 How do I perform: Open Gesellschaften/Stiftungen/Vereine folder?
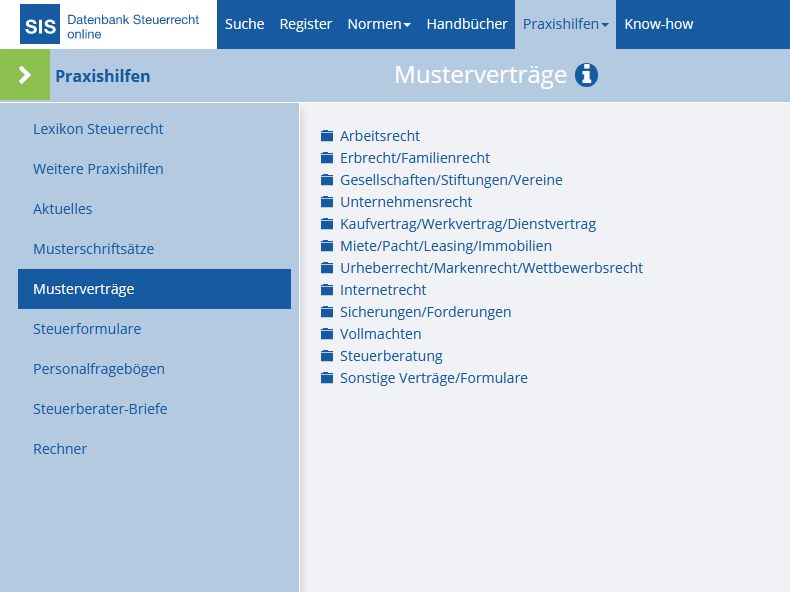[451, 180]
